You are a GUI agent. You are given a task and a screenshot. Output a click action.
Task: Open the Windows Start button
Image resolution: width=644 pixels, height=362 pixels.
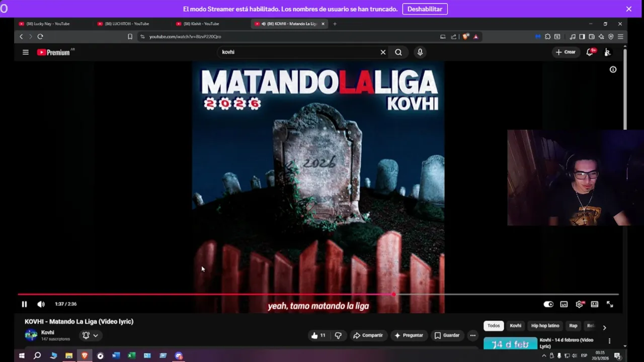(22, 355)
